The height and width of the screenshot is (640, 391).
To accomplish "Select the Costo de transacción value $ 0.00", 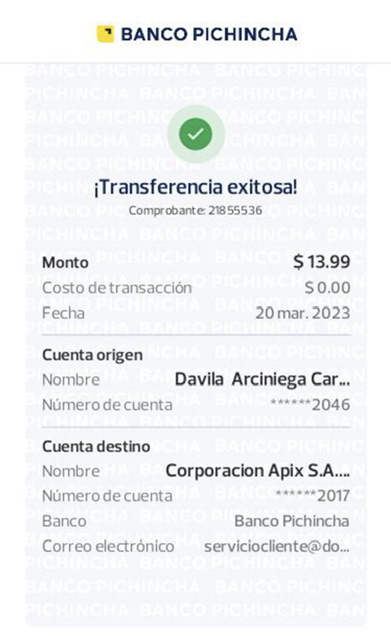I will coord(327,288).
